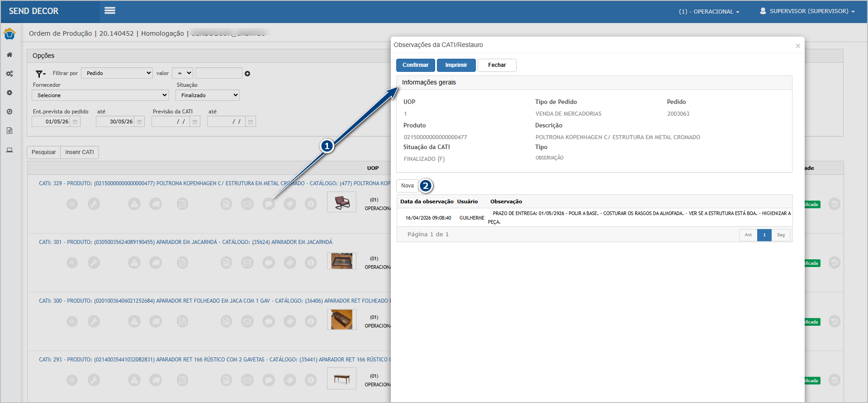Image resolution: width=868 pixels, height=403 pixels.
Task: Open the compass icon in the sidebar
Action: point(9,112)
